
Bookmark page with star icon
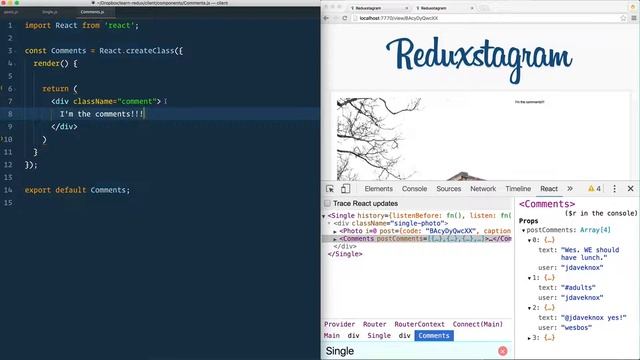[x=623, y=18]
